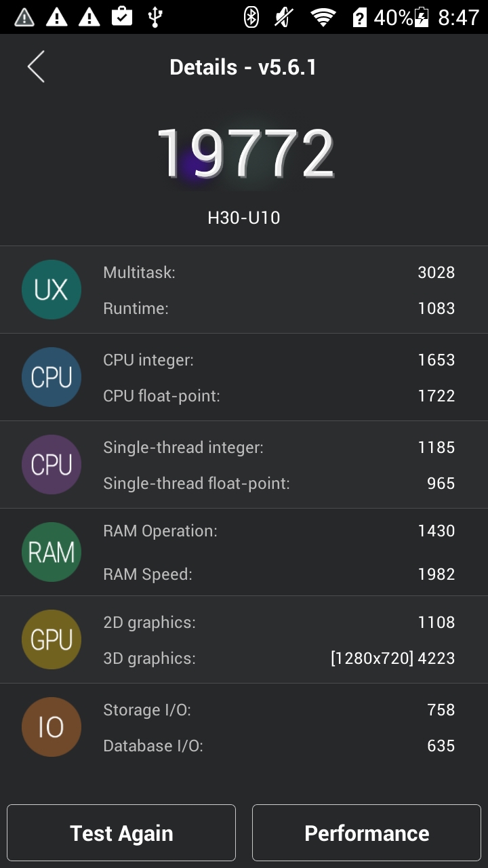Tap the H30-U10 device name
This screenshot has height=868, width=488.
click(x=244, y=218)
